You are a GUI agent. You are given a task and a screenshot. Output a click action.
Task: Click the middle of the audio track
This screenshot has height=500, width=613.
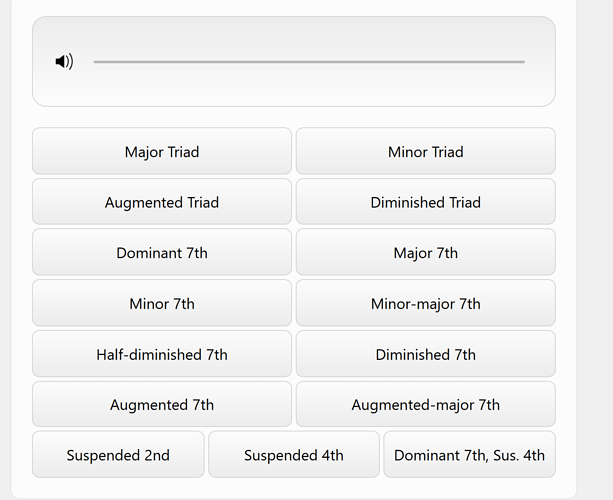(x=309, y=62)
